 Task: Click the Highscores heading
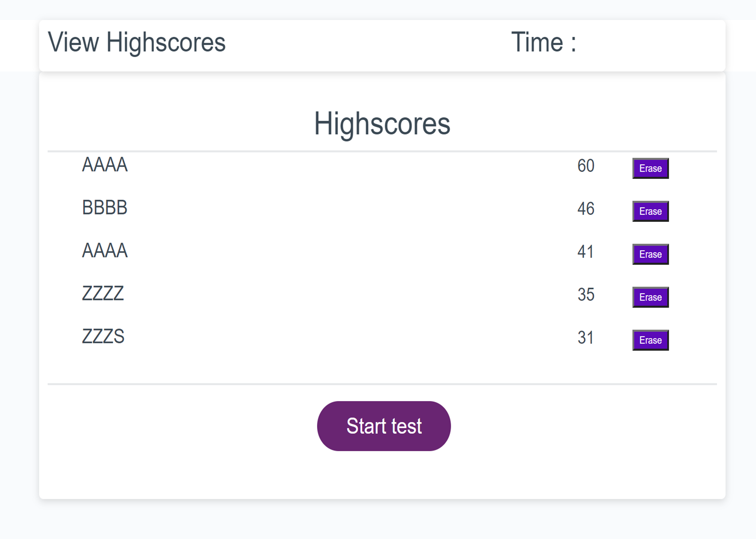(x=382, y=123)
